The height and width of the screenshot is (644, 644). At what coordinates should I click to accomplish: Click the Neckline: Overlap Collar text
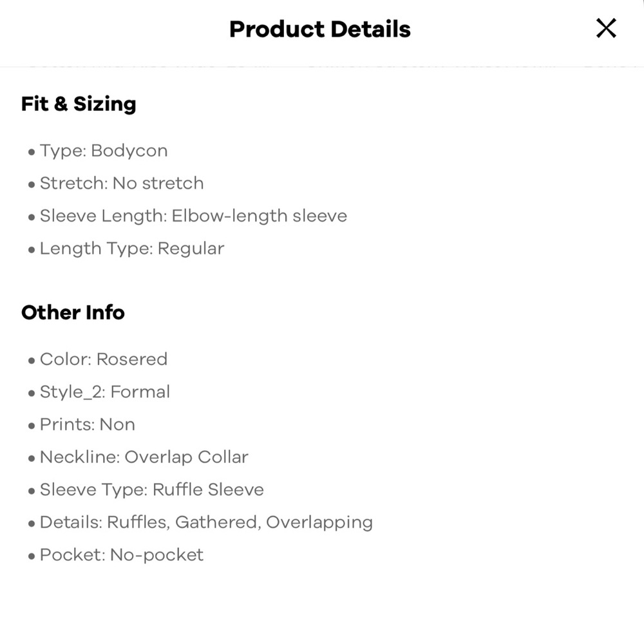(144, 457)
